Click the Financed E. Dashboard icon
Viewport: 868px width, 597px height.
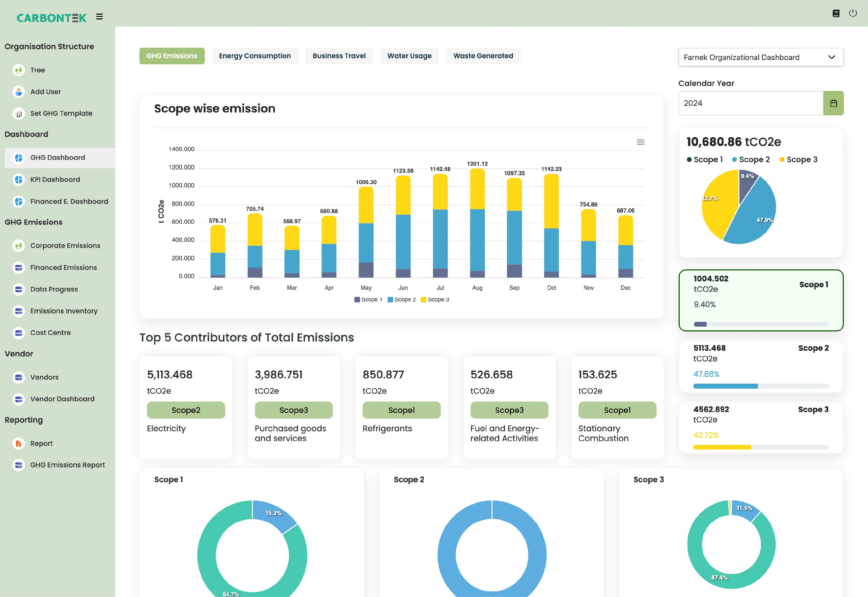19,202
